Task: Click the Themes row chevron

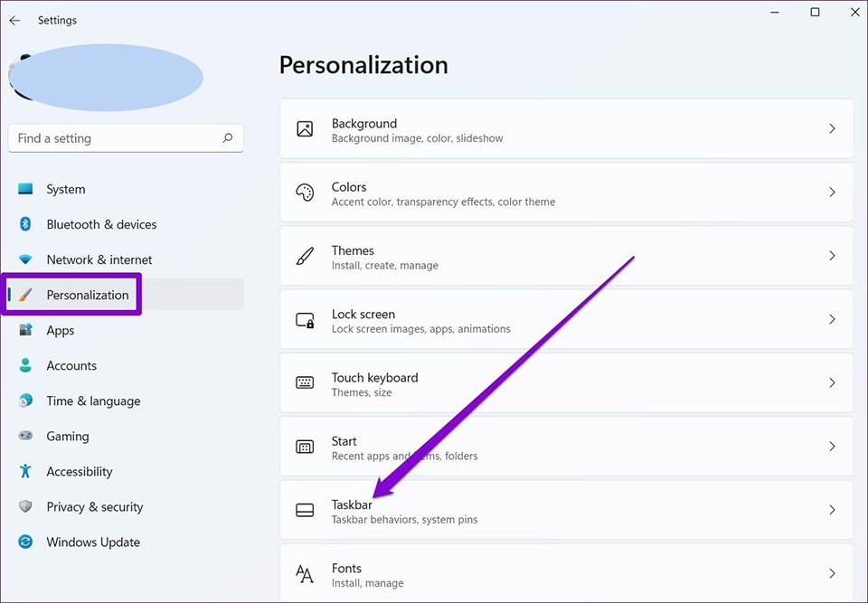Action: 832,256
